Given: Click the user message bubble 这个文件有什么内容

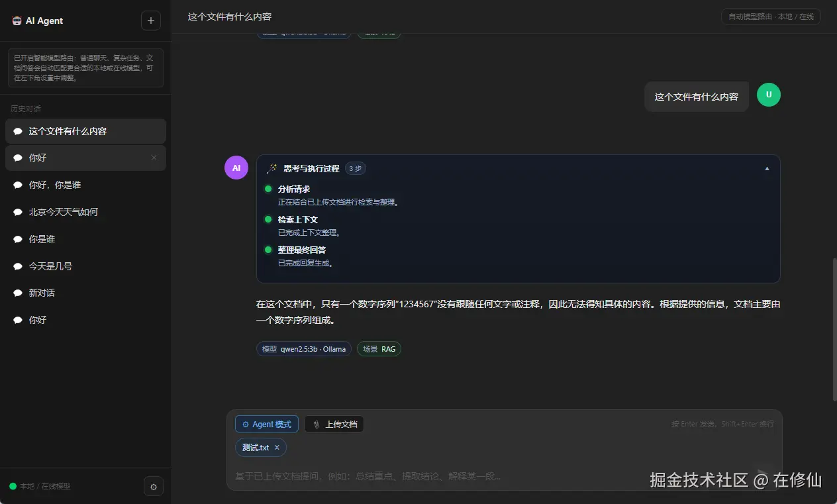Looking at the screenshot, I should (697, 97).
